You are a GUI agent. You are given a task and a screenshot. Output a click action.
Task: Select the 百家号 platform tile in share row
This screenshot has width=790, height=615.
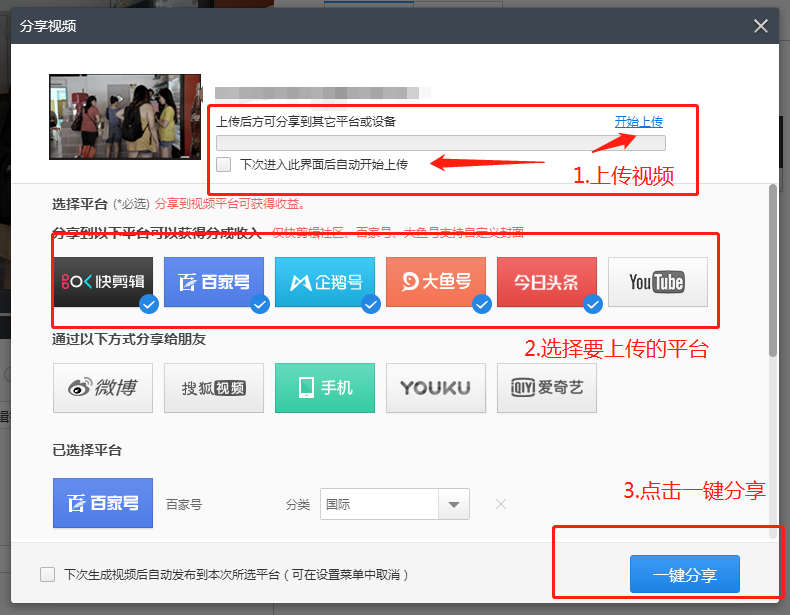213,281
